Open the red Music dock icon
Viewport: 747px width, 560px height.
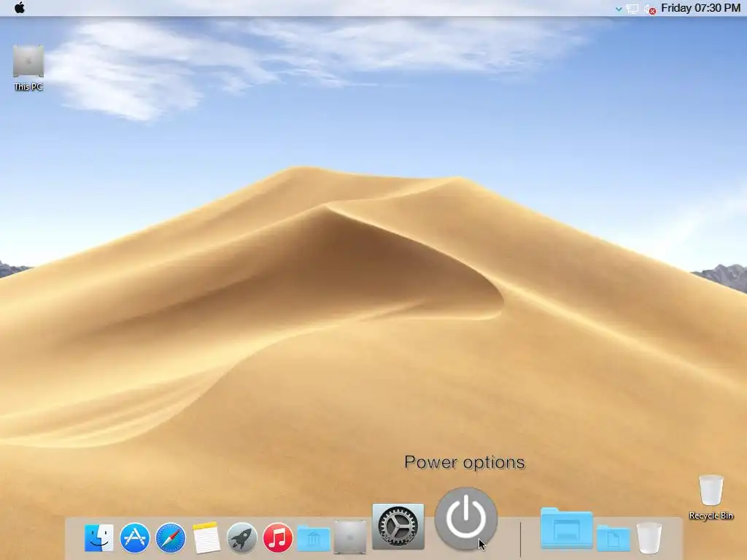coord(278,538)
